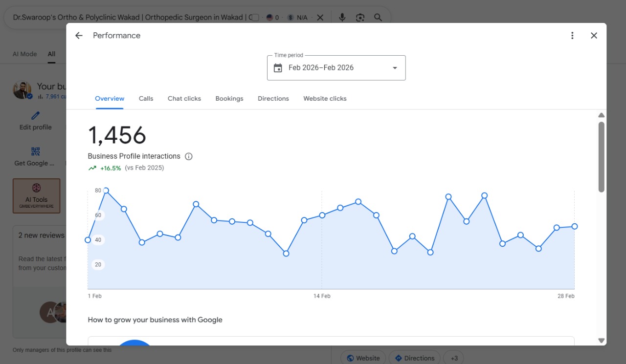Switch to the Calls tab

tap(146, 99)
